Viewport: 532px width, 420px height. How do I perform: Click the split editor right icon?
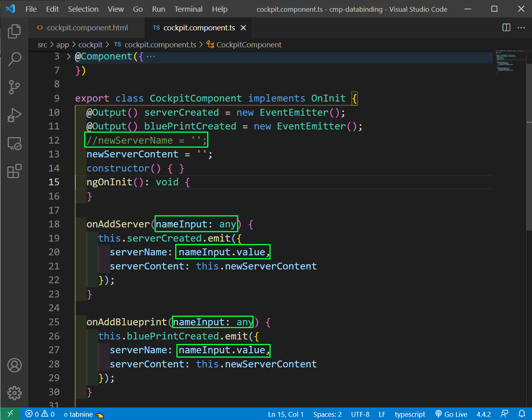[506, 28]
